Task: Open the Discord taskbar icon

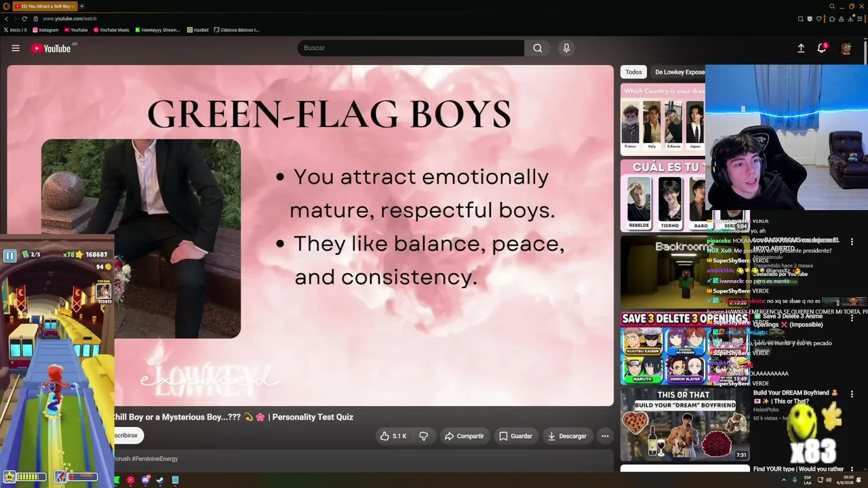Action: (x=145, y=480)
